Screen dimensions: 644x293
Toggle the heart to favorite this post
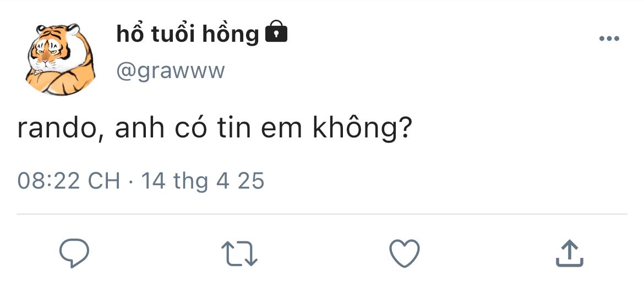405,253
